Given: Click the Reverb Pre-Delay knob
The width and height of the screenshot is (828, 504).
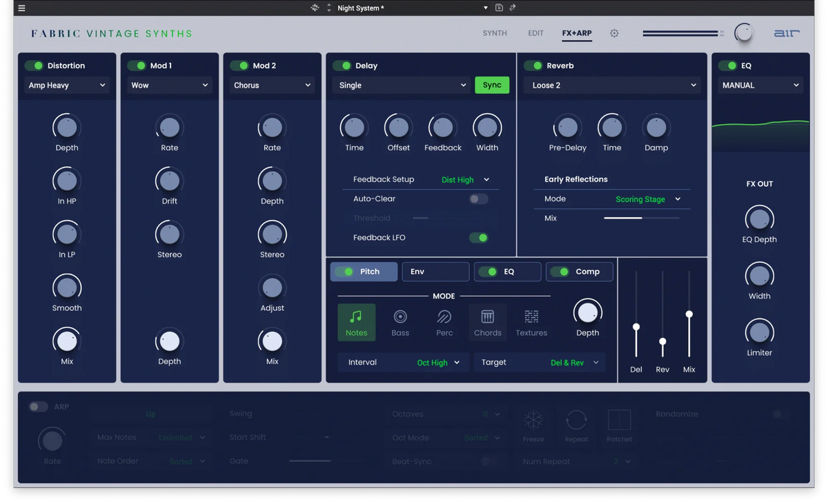Looking at the screenshot, I should tap(567, 127).
